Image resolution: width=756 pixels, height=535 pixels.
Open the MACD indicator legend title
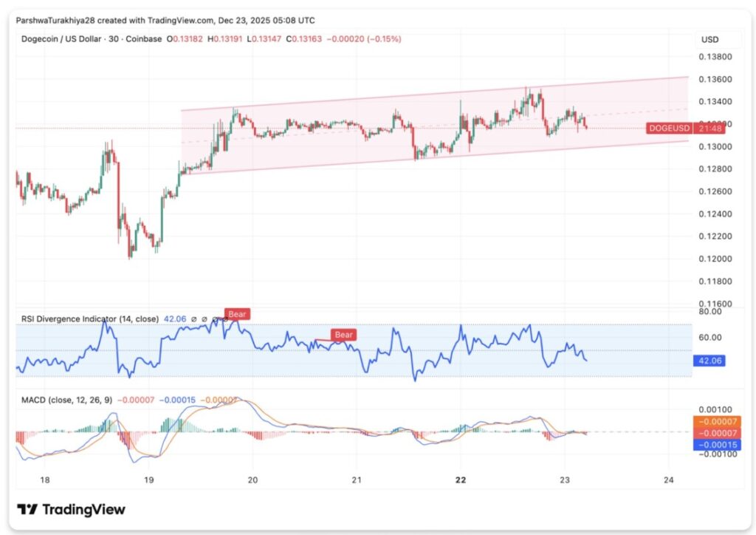coord(66,401)
